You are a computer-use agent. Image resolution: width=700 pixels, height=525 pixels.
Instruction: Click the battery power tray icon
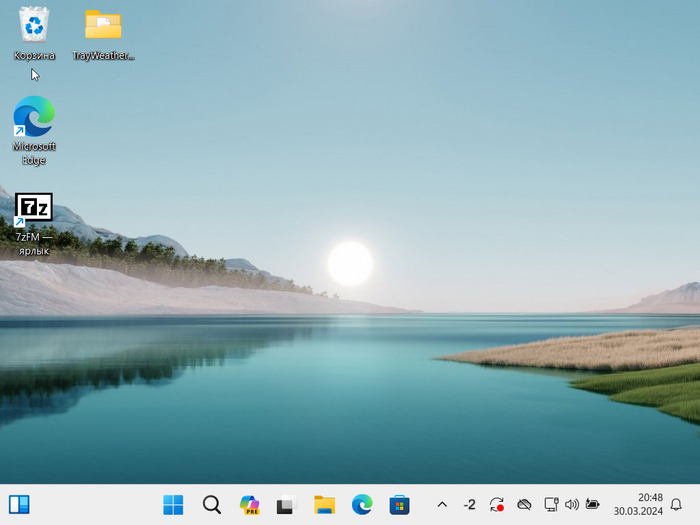pos(592,505)
